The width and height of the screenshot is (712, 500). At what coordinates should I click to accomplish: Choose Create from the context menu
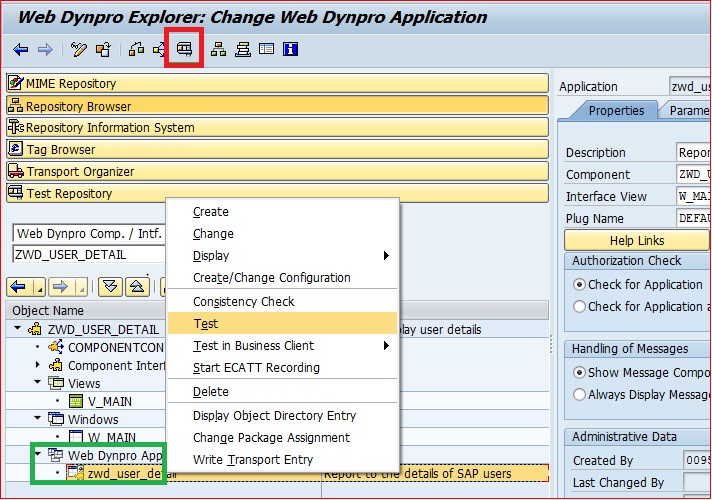[282, 212]
